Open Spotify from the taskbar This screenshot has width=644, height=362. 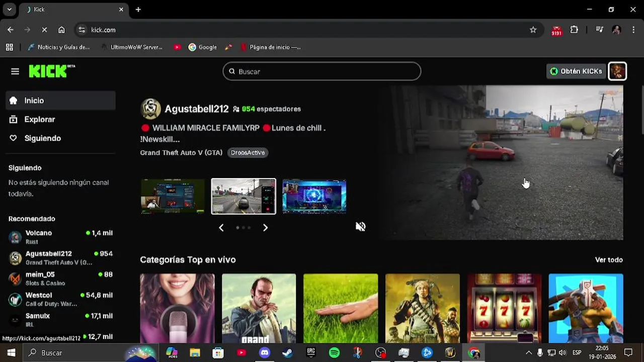334,353
